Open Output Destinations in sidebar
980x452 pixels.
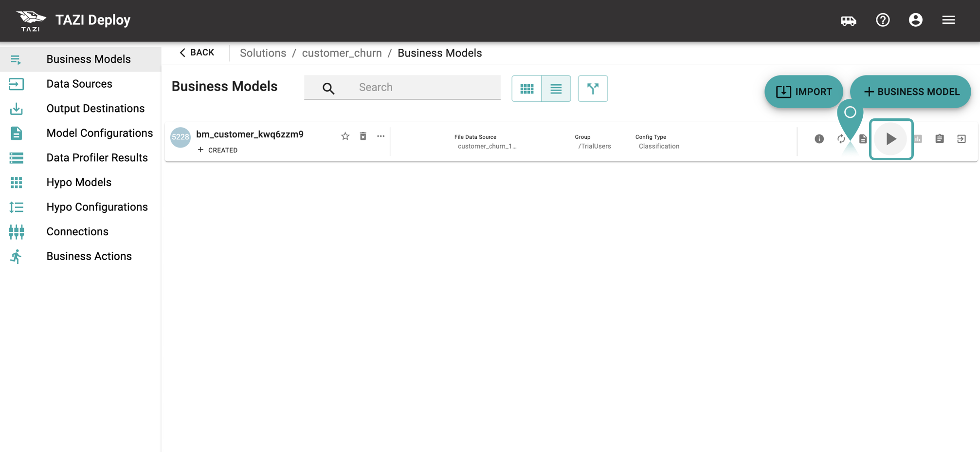[x=80, y=109]
